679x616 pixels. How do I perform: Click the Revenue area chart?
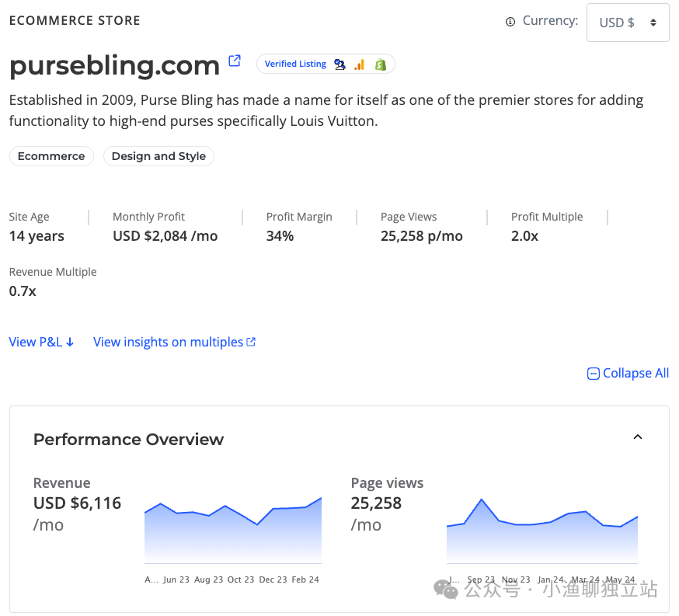tap(233, 531)
